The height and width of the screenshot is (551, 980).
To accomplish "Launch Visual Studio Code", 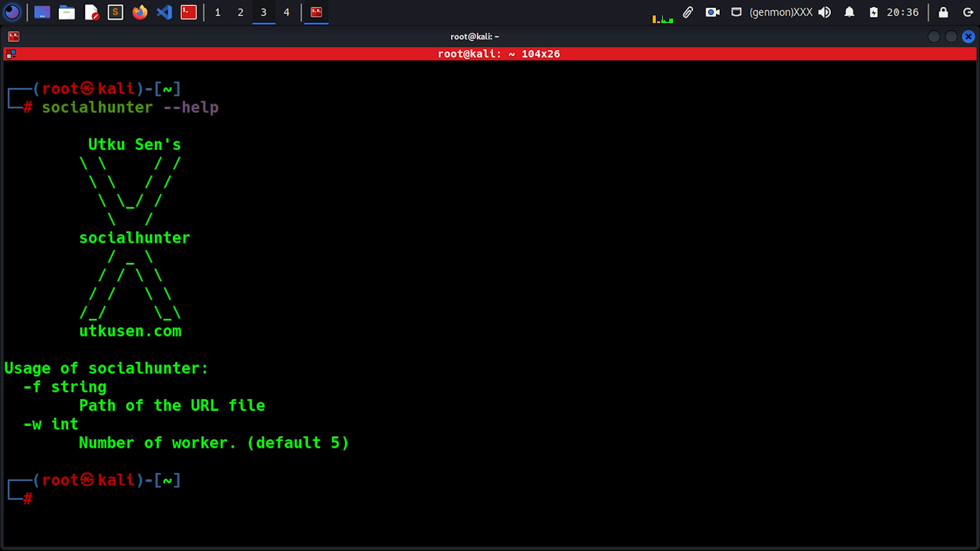I will pos(164,12).
